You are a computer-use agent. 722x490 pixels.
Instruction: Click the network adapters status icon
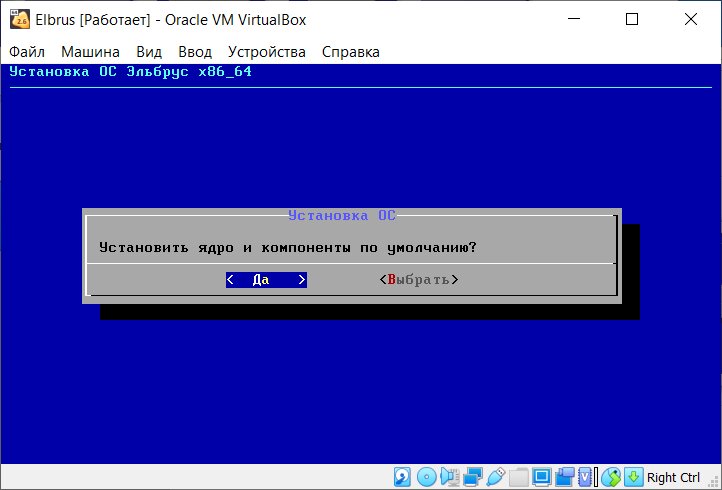(x=473, y=477)
